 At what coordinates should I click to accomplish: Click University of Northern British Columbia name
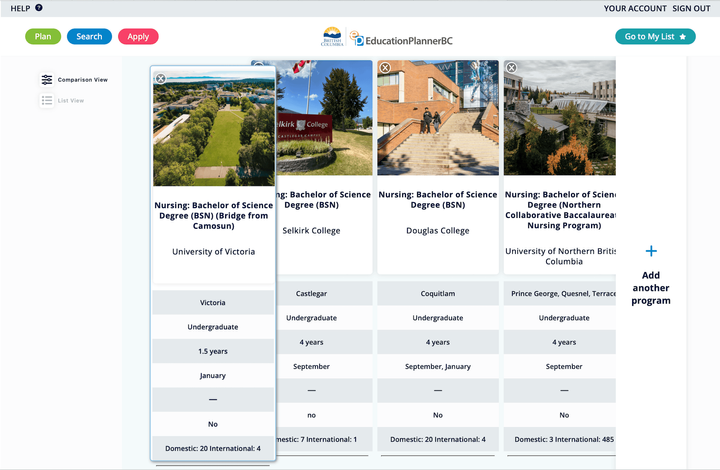click(560, 256)
